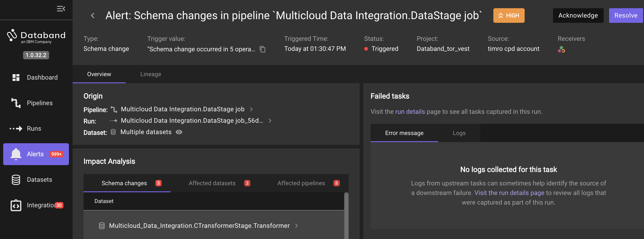Collapse the sidebar menu icon
Viewport: 644px width, 239px height.
[61, 9]
